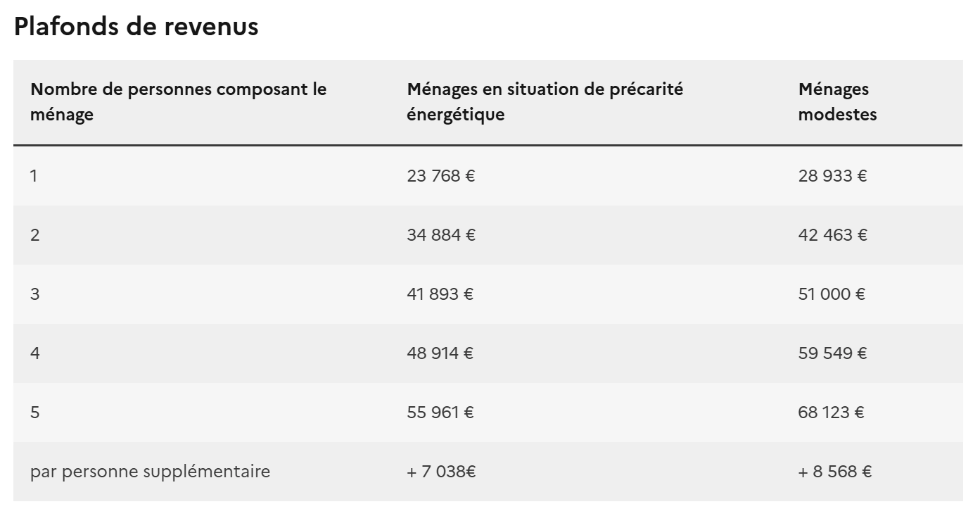The height and width of the screenshot is (516, 980).
Task: Select the 28 933 € amount
Action: 832,176
